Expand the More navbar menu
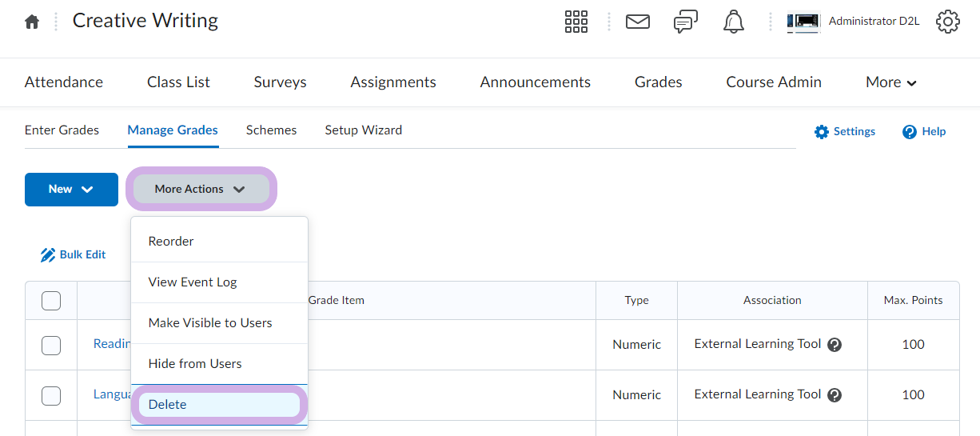 coord(890,82)
